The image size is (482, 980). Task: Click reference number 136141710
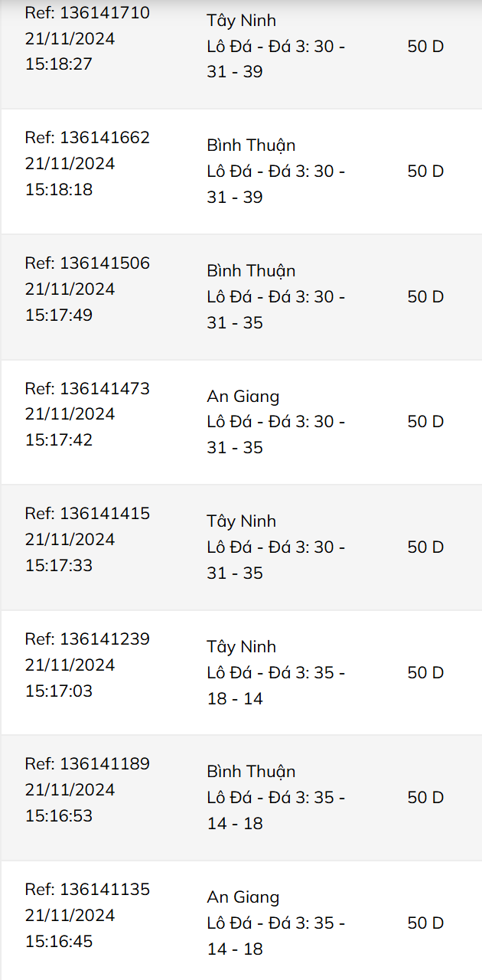coord(87,13)
